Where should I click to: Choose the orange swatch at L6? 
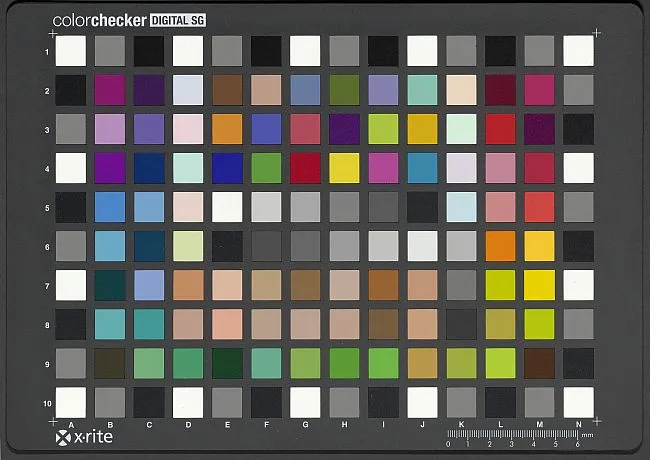click(500, 246)
